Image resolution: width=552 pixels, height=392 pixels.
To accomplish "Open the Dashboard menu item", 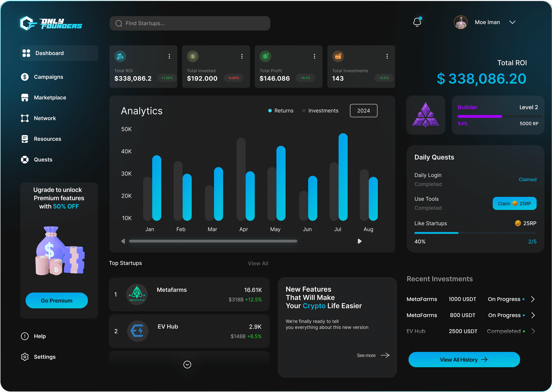I will [59, 53].
